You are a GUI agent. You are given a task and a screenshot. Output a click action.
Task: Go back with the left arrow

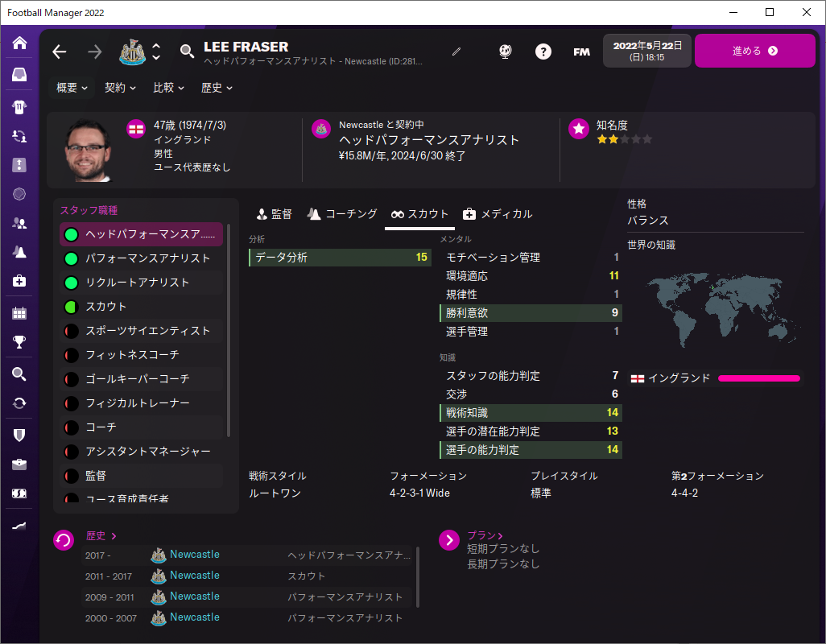pyautogui.click(x=60, y=52)
